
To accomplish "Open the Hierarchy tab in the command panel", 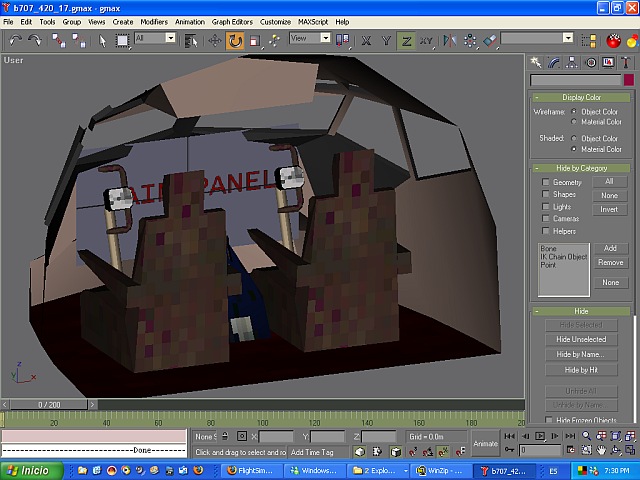I will click(x=572, y=62).
